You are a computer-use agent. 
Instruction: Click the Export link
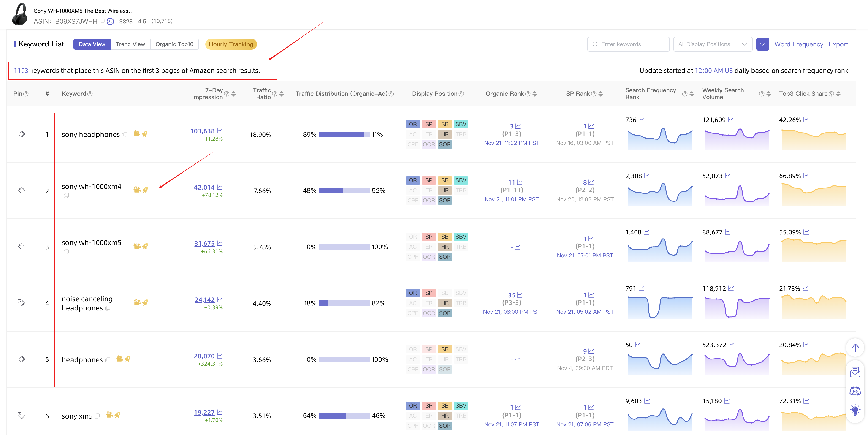[x=838, y=44]
